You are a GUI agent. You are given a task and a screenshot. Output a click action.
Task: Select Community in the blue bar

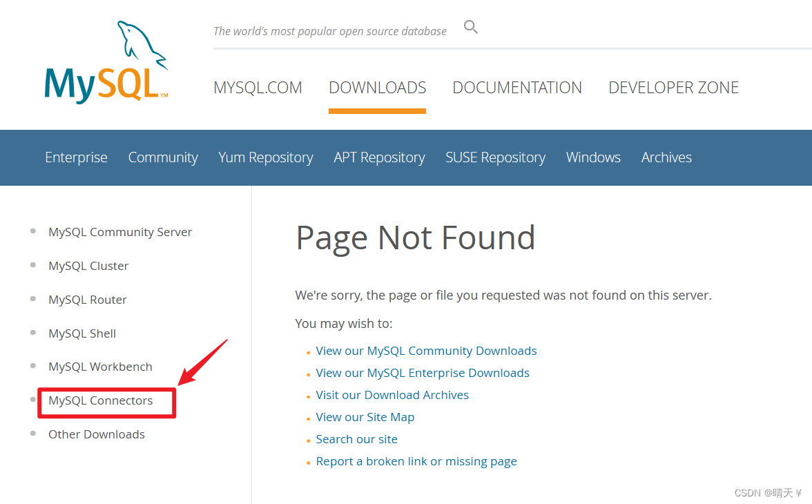163,157
